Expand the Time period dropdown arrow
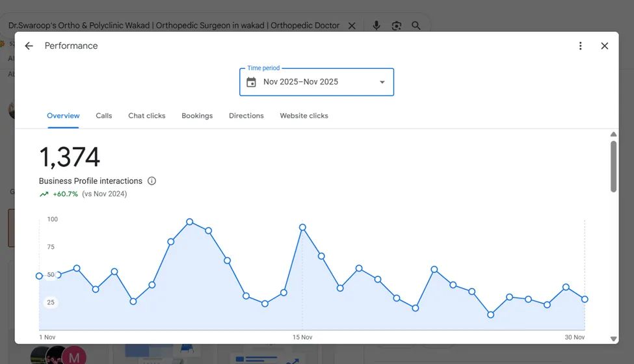Viewport: 634px width, 364px height. pos(382,83)
